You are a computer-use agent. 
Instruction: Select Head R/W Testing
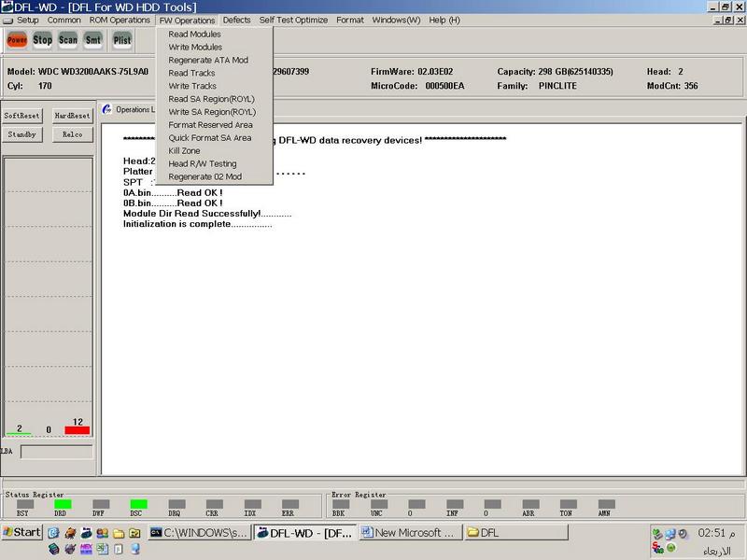(215, 164)
